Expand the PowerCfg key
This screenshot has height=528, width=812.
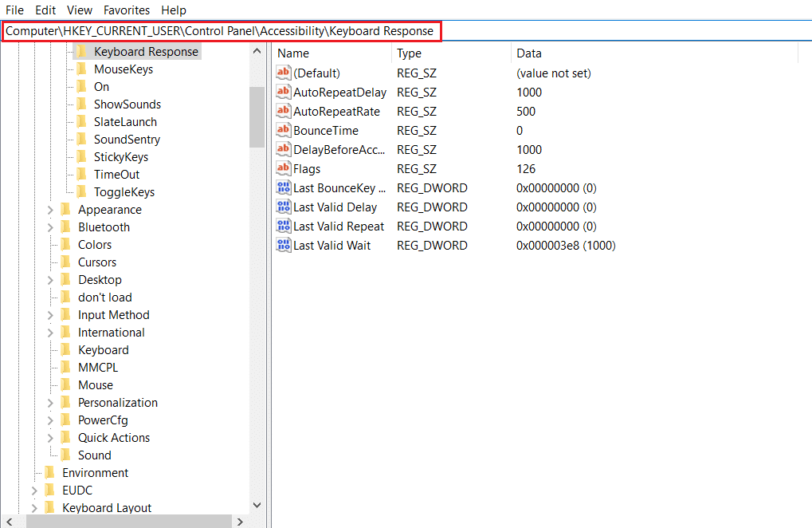point(50,420)
